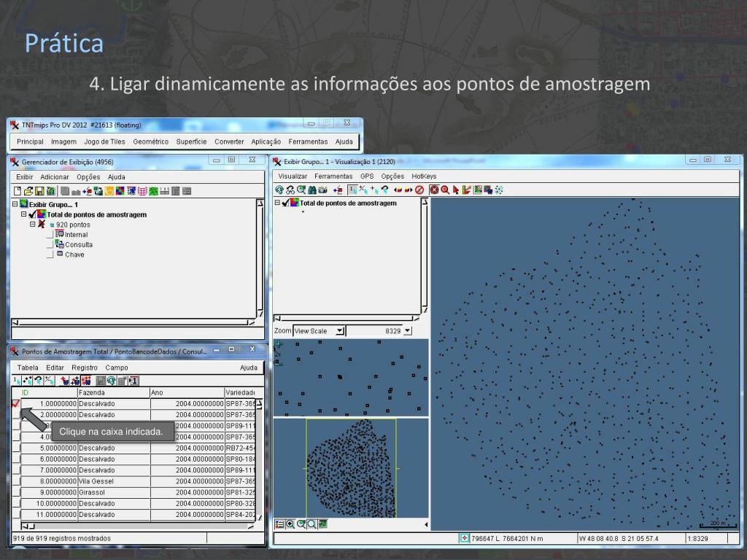The image size is (747, 560).
Task: Open the Principal menu in TNTmips
Action: pyautogui.click(x=30, y=142)
